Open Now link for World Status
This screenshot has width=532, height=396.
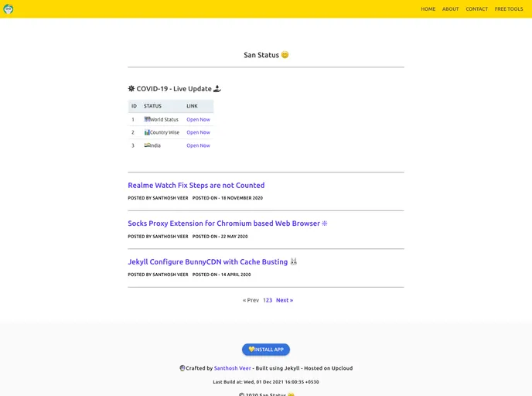pos(198,120)
